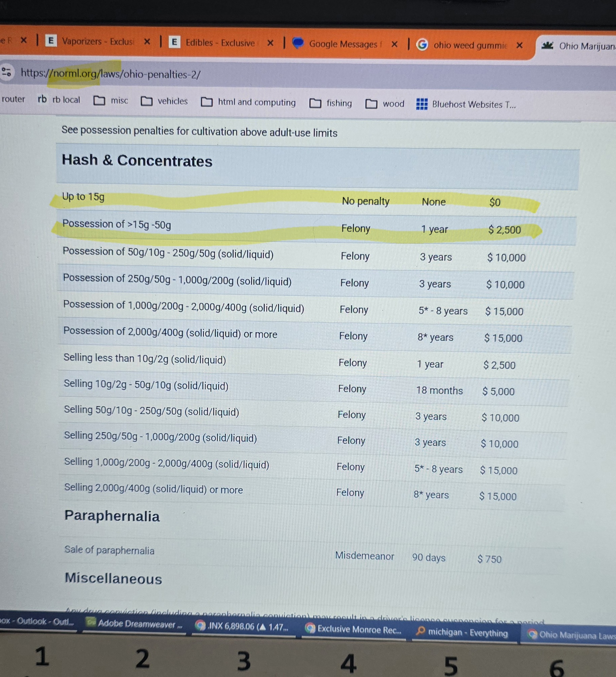Switch to the Edibles - Exclusive tab
Image resolution: width=616 pixels, height=677 pixels.
coord(220,43)
